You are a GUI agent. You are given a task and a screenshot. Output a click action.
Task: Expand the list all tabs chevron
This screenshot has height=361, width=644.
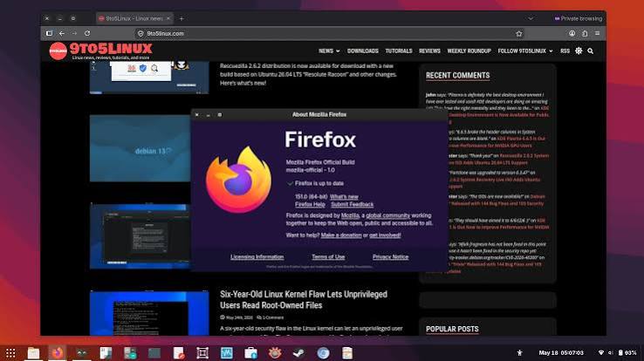531,18
